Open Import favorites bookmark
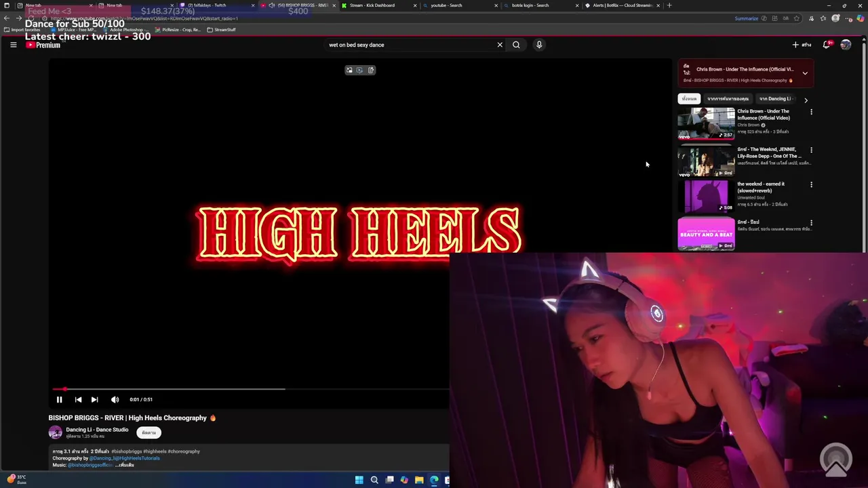This screenshot has width=868, height=488. (22, 30)
